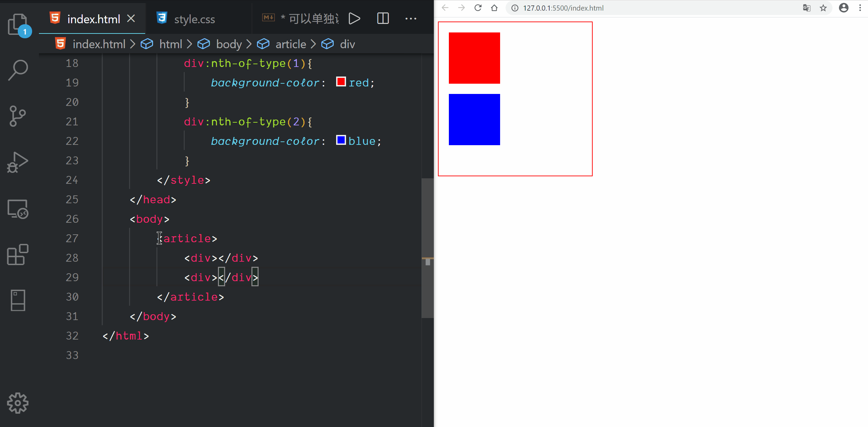The image size is (868, 427).
Task: Reload the browser page
Action: tap(478, 8)
